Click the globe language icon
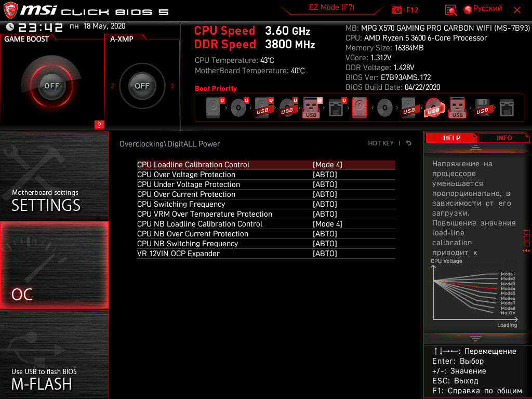This screenshot has width=532, height=399. coord(468,9)
